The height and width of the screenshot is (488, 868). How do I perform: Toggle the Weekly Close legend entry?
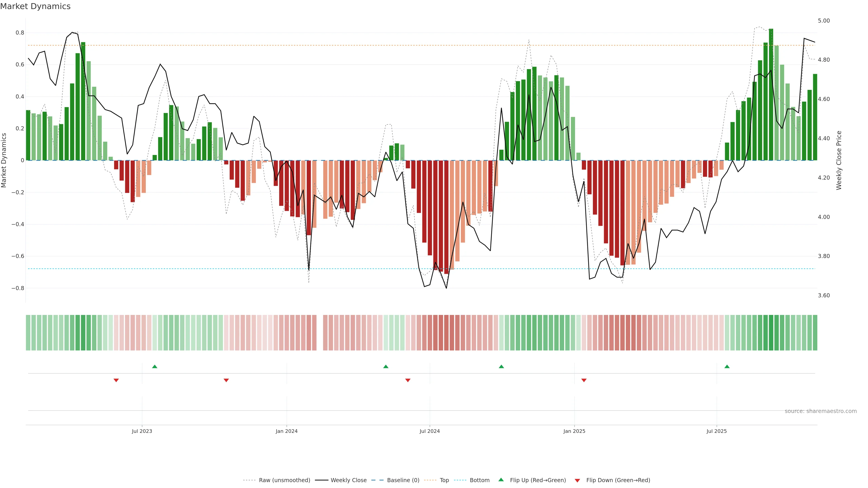[x=348, y=480]
